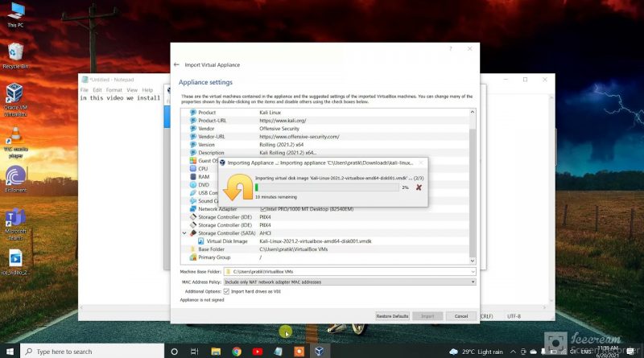This screenshot has height=358, width=644.
Task: Click the help question mark in the wizard
Action: click(451, 49)
